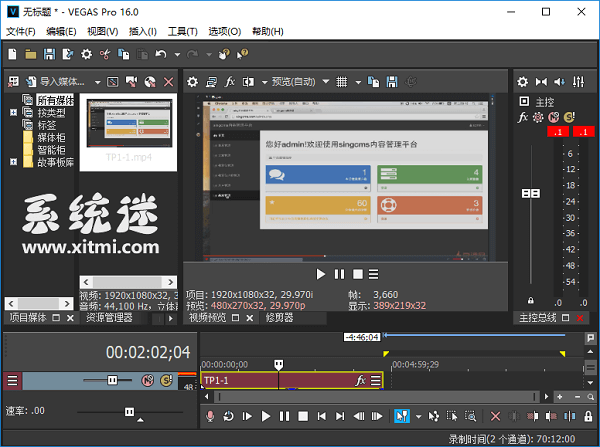Image resolution: width=600 pixels, height=447 pixels.
Task: Open the Import Media dropdown arrow
Action: click(98, 82)
